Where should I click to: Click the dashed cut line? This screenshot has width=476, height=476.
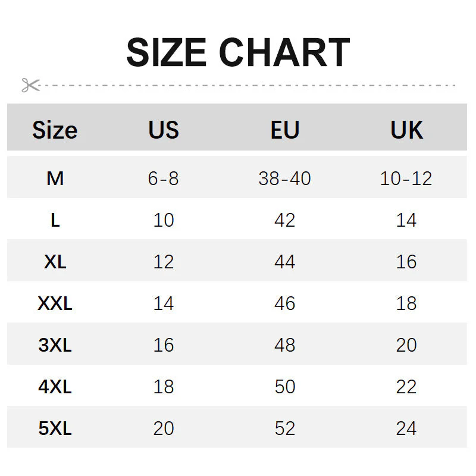tap(250, 85)
